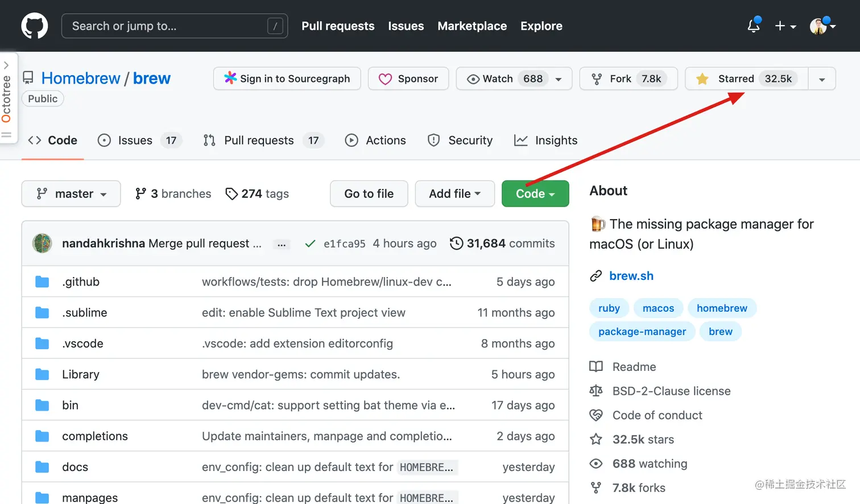Viewport: 860px width, 504px height.
Task: Select the macos topic tag
Action: coord(658,308)
